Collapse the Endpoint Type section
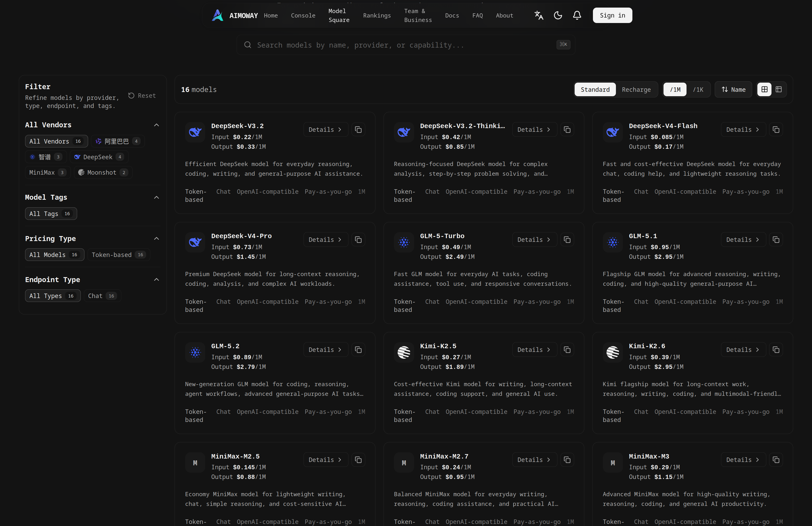 [x=156, y=280]
